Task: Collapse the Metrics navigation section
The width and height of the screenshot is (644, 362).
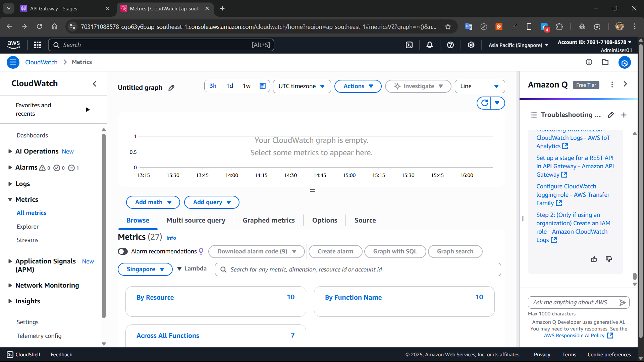Action: (x=10, y=199)
